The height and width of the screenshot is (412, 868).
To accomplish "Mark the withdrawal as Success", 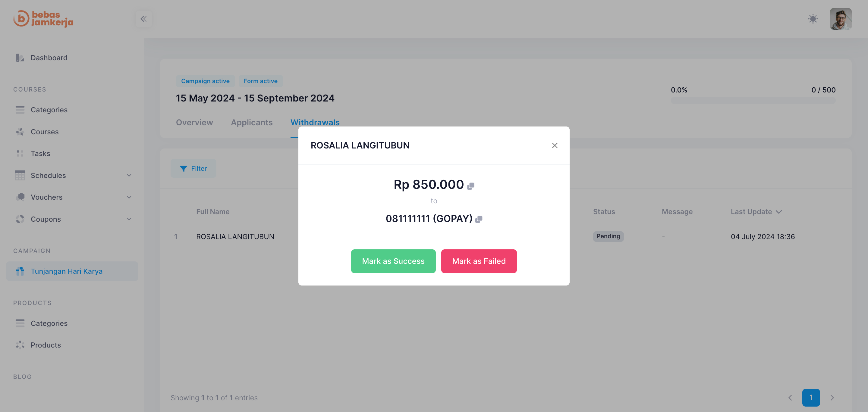I will click(x=393, y=261).
